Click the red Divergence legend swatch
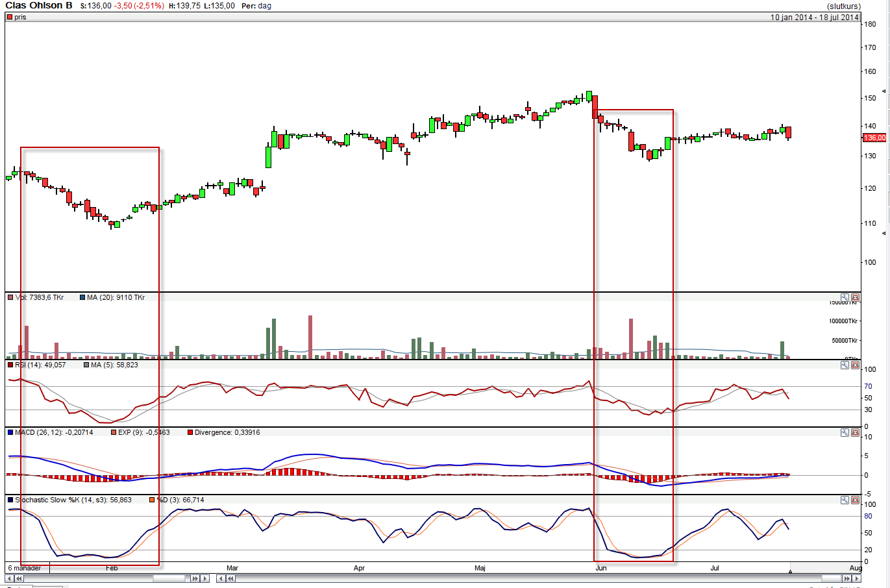The image size is (890, 588). (190, 433)
